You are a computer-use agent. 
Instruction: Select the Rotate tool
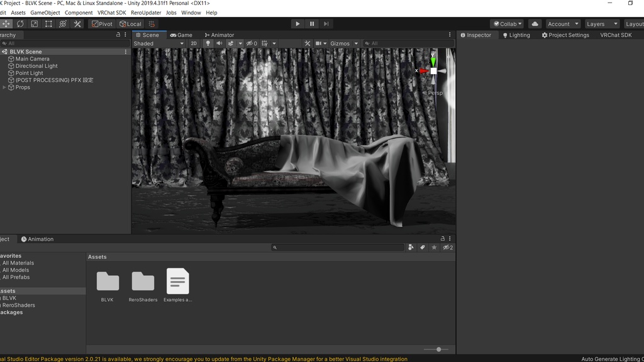(20, 24)
